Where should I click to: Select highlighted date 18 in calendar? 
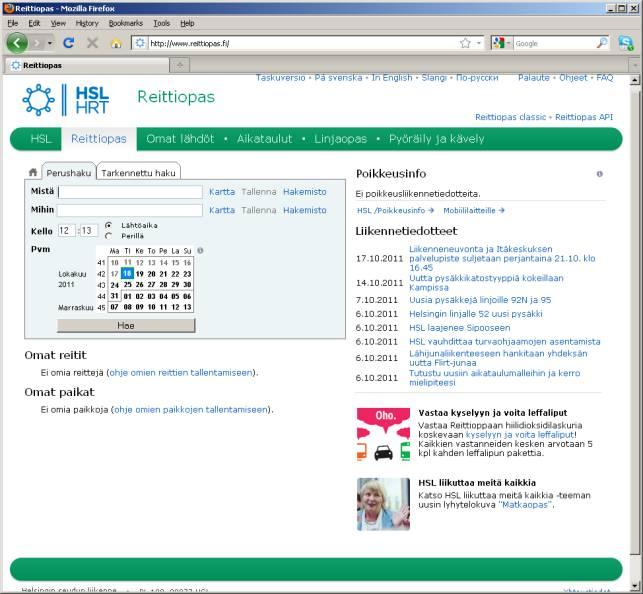point(128,273)
